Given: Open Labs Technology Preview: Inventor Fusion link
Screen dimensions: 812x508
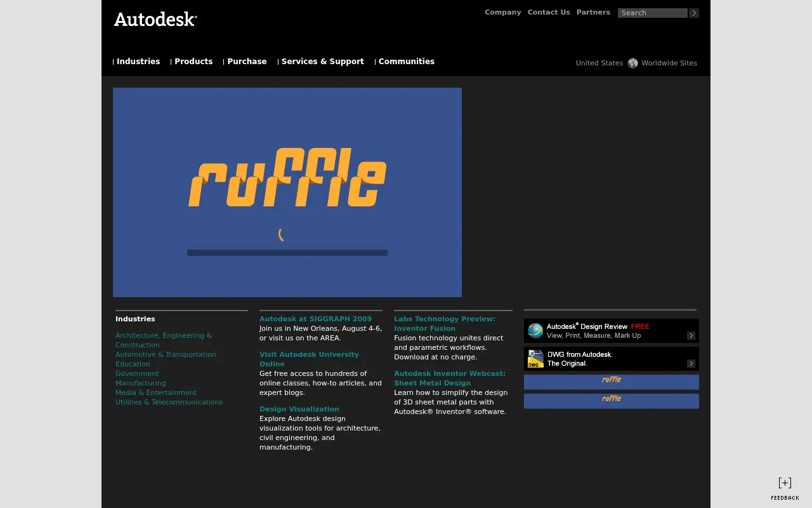Looking at the screenshot, I should 445,323.
